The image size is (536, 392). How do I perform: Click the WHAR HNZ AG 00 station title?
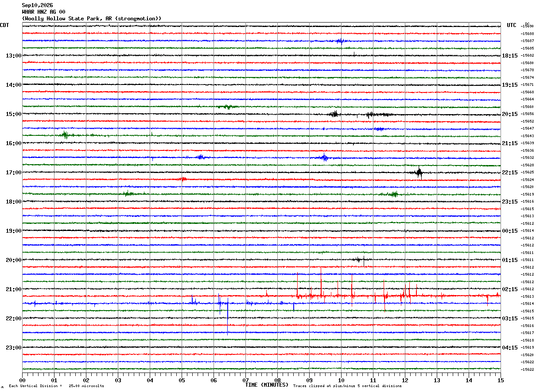tap(43, 12)
